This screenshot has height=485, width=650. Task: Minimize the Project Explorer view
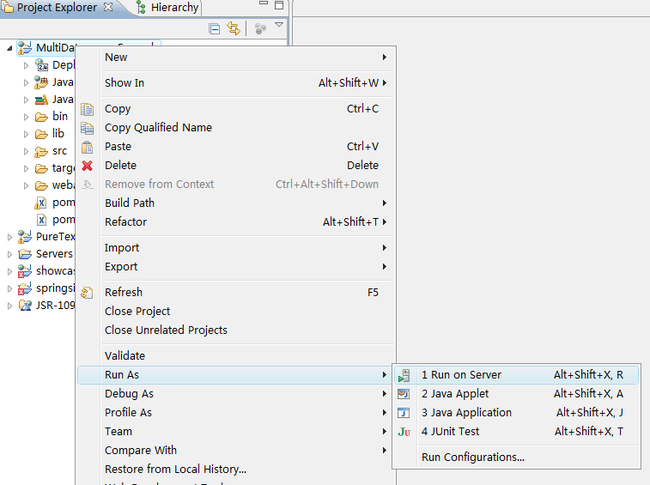tap(263, 3)
